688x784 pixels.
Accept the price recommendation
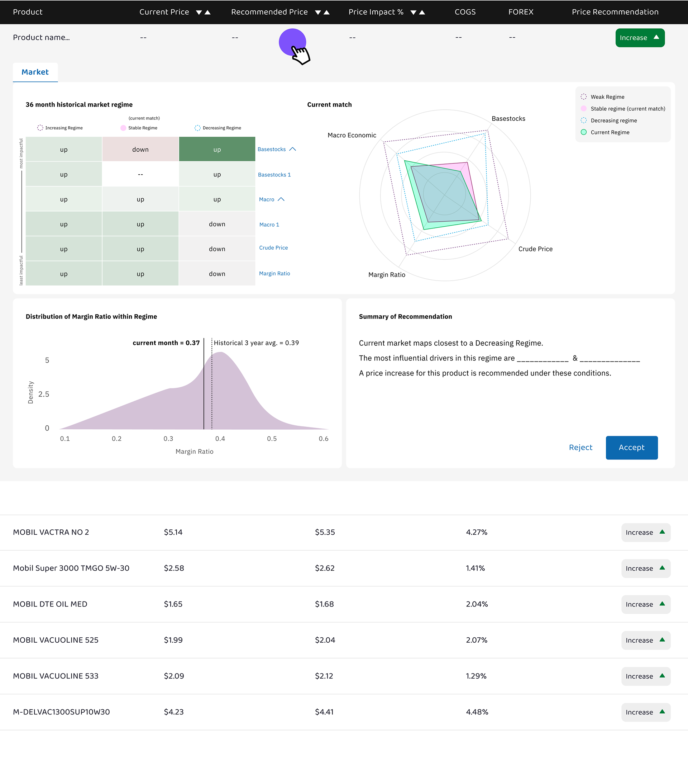coord(631,447)
